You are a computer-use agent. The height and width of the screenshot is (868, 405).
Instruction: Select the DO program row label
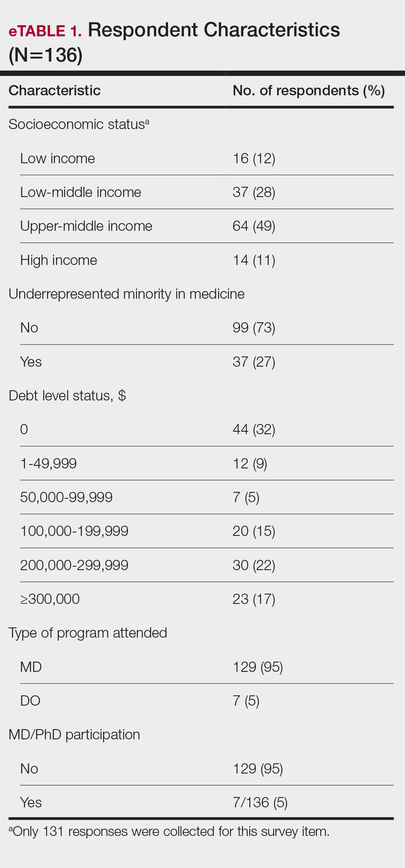[30, 701]
